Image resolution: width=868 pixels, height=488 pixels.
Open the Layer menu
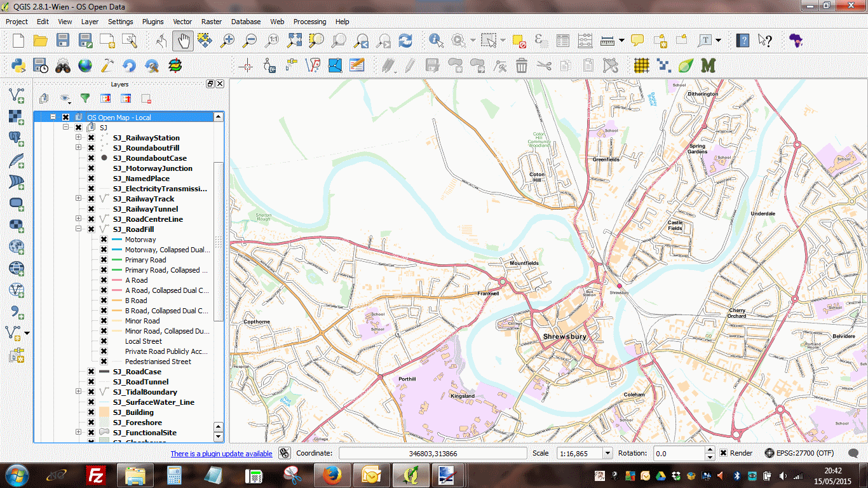coord(90,22)
